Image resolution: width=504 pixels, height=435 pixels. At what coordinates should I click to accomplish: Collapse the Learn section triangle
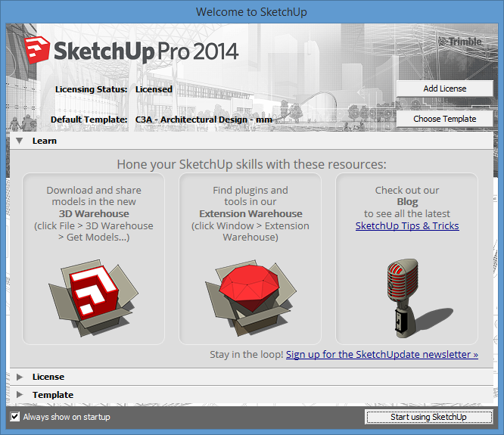pyautogui.click(x=20, y=141)
